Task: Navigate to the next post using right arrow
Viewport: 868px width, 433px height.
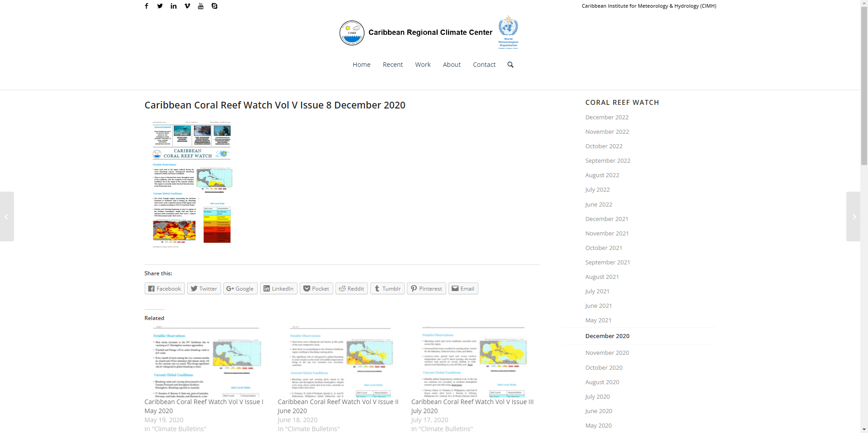Action: [x=854, y=216]
